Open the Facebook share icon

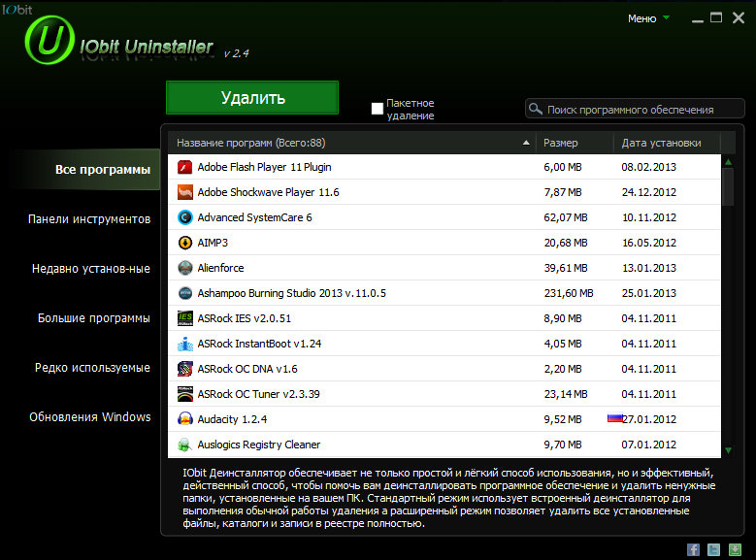(x=693, y=549)
